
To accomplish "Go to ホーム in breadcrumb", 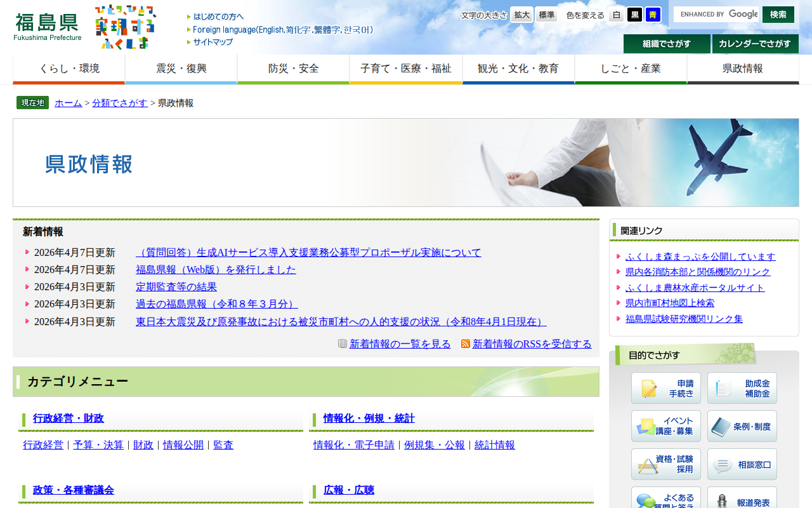I will 69,103.
